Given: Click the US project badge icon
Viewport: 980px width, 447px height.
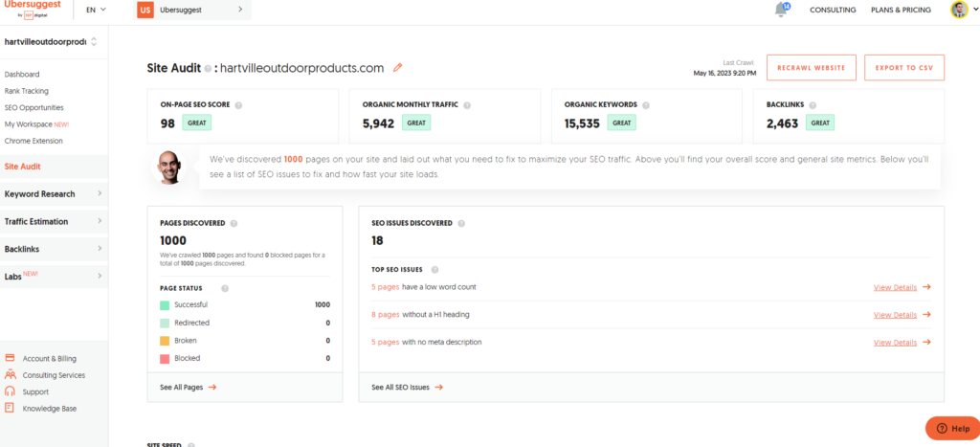Looking at the screenshot, I should pyautogui.click(x=145, y=10).
